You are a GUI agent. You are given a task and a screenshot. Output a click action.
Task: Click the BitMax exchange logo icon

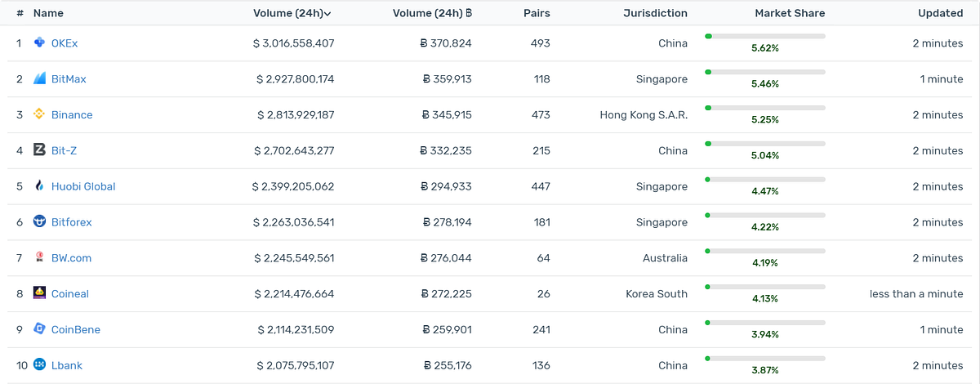39,78
